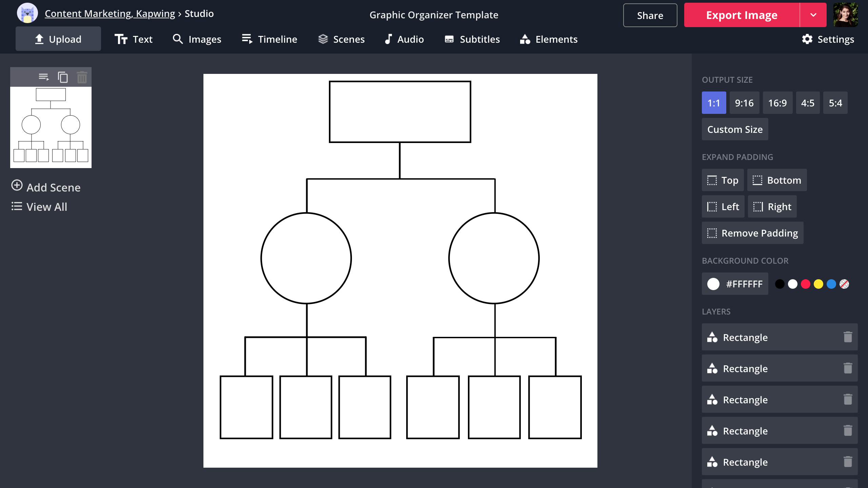Select the 4:5 aspect ratio
The height and width of the screenshot is (488, 868).
(808, 102)
